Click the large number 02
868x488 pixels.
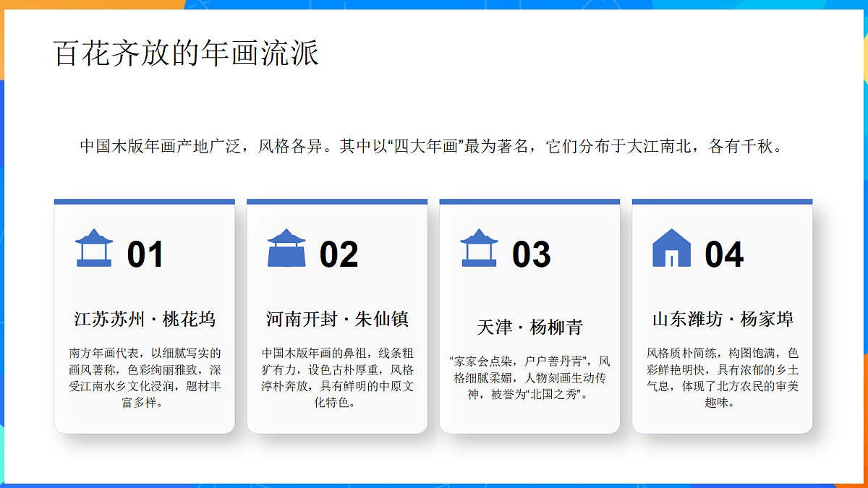(x=339, y=254)
